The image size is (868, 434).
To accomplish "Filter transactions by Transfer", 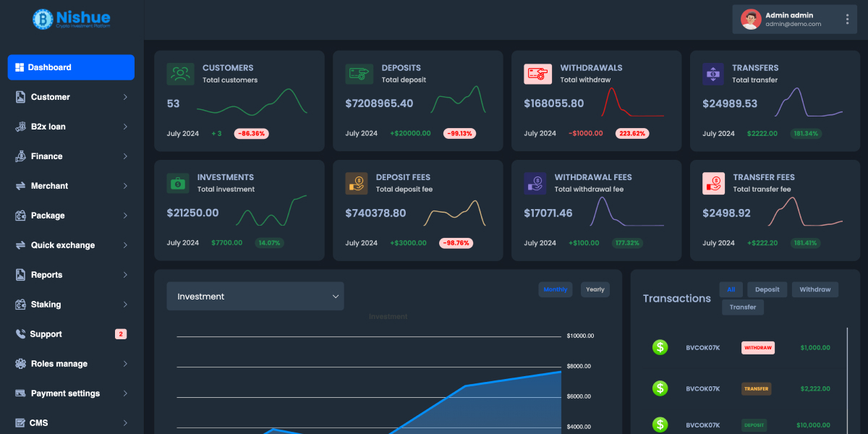I will [742, 307].
